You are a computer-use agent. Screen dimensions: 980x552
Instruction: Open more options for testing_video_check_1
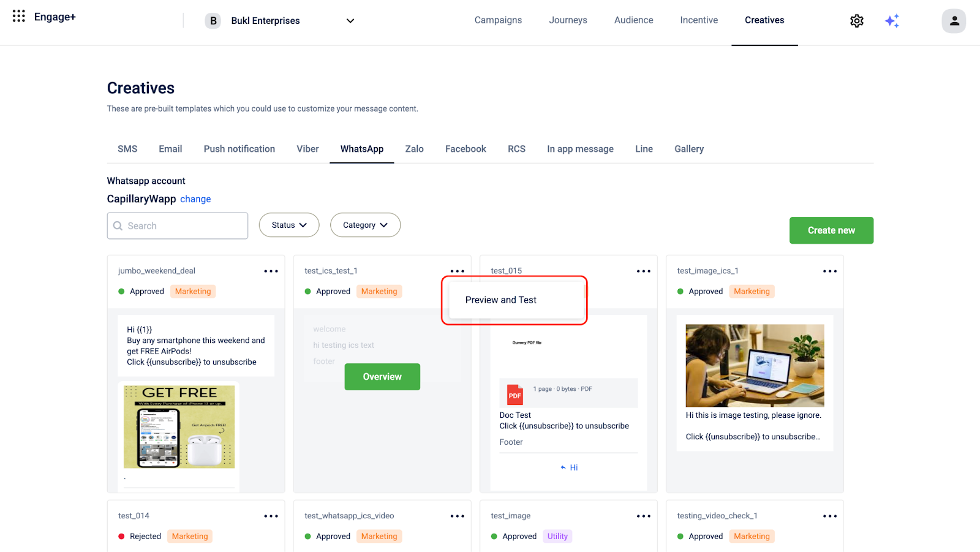click(829, 516)
